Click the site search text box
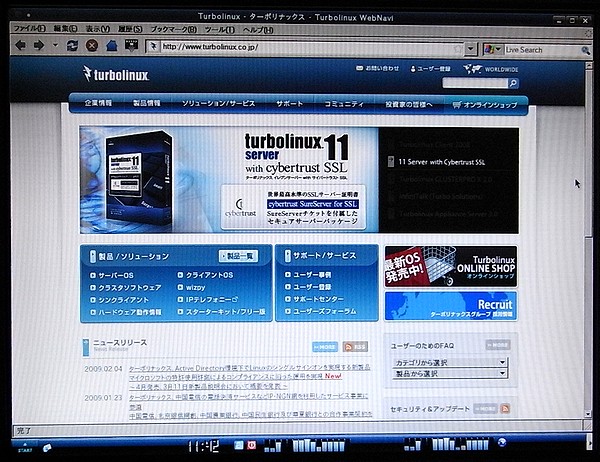This screenshot has height=462, width=600. point(475,83)
